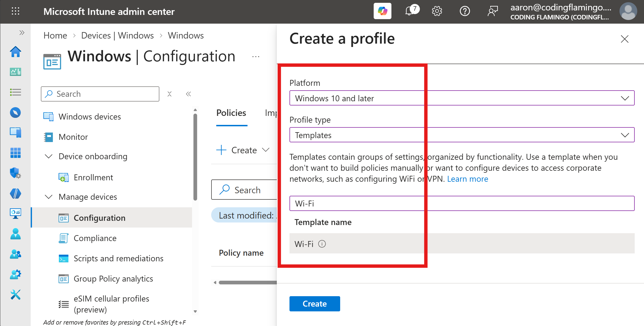This screenshot has width=644, height=326.
Task: Open the Create dropdown in toolbar
Action: pyautogui.click(x=243, y=150)
